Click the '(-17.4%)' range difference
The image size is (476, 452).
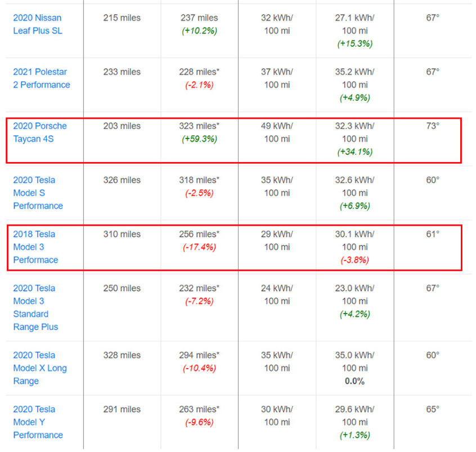tap(199, 247)
